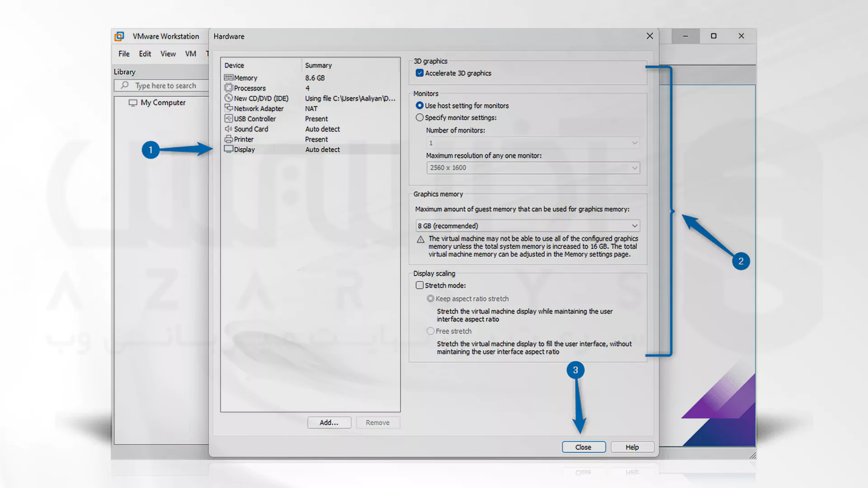Click the library search magnifier icon
868x488 pixels.
[124, 85]
